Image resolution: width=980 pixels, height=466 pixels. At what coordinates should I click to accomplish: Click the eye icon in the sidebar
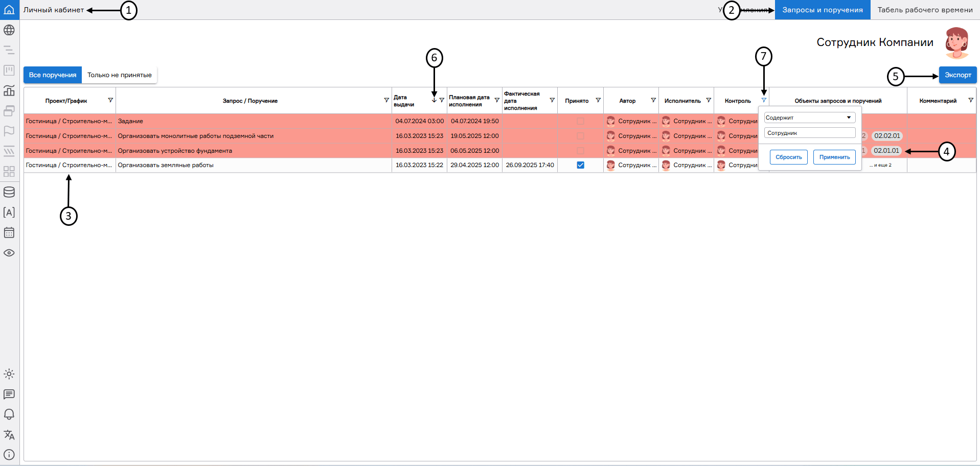click(9, 253)
